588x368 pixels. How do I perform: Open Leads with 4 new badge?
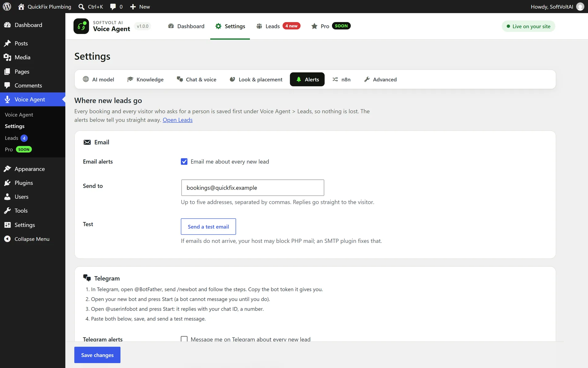(x=278, y=26)
